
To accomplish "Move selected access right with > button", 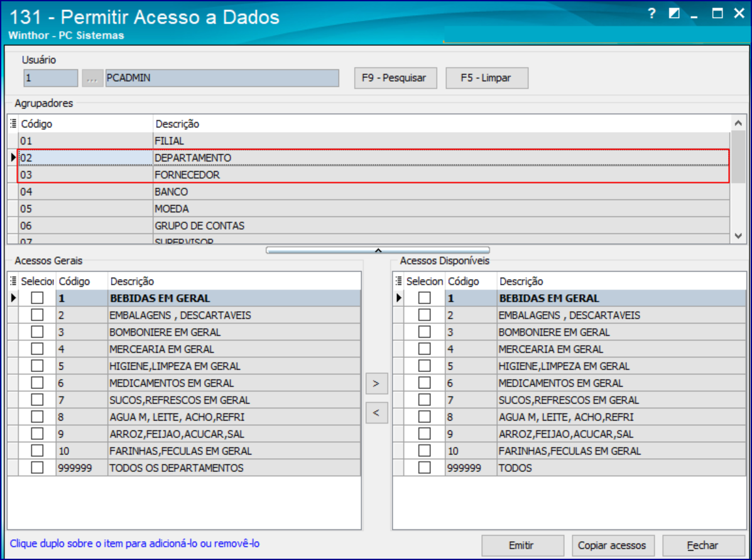I will [376, 383].
